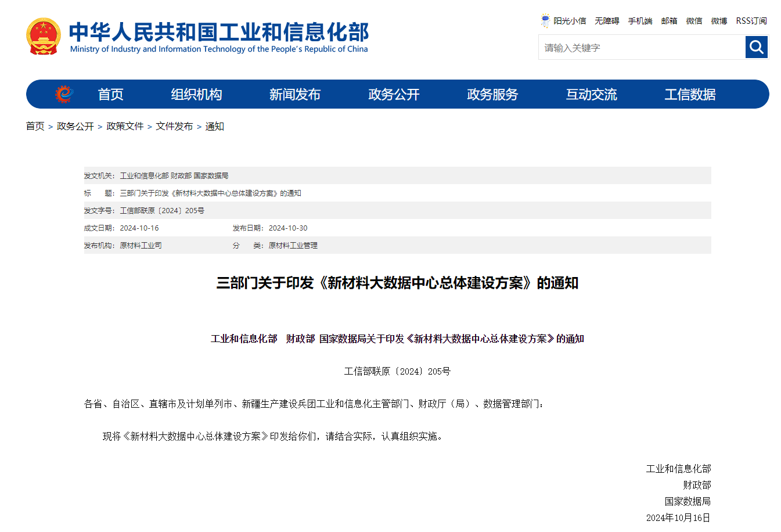Screen dimensions: 781x532
Task: Open the 组织机构 section
Action: [197, 94]
